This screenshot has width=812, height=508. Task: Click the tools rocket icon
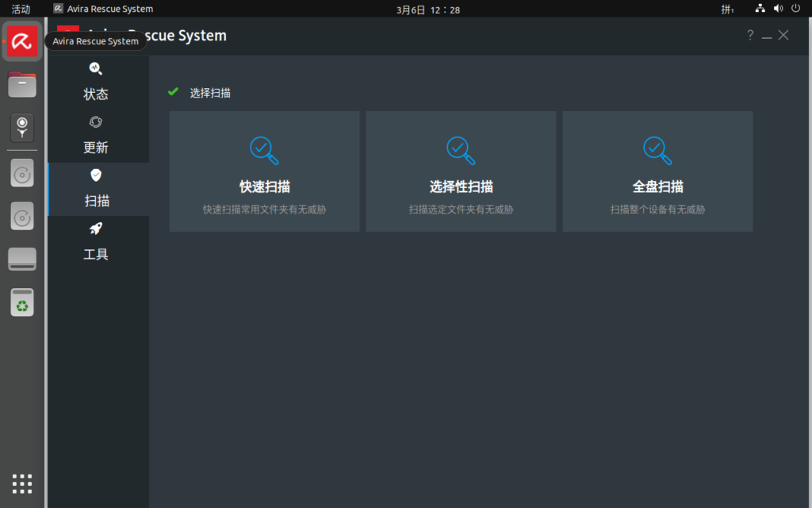tap(96, 228)
